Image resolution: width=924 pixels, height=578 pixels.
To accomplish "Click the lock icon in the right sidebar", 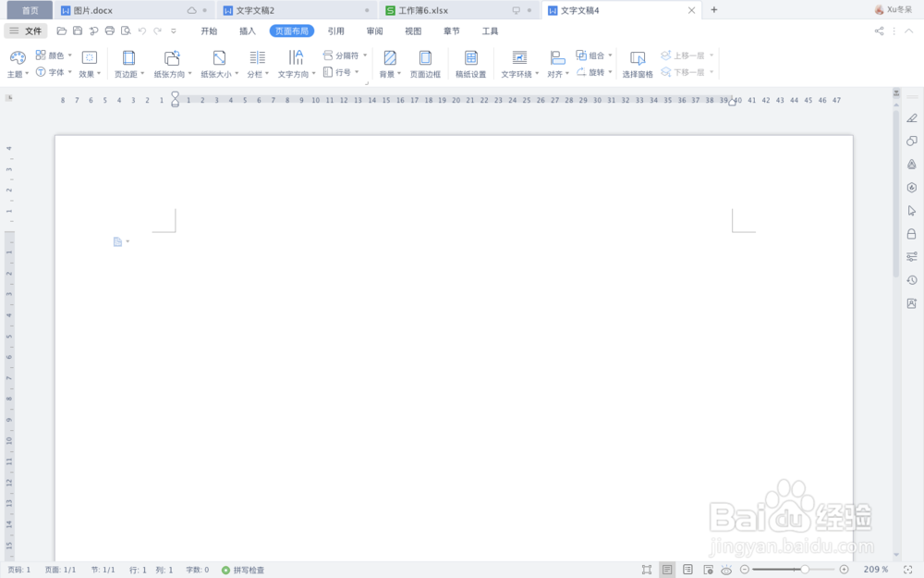I will tap(912, 234).
